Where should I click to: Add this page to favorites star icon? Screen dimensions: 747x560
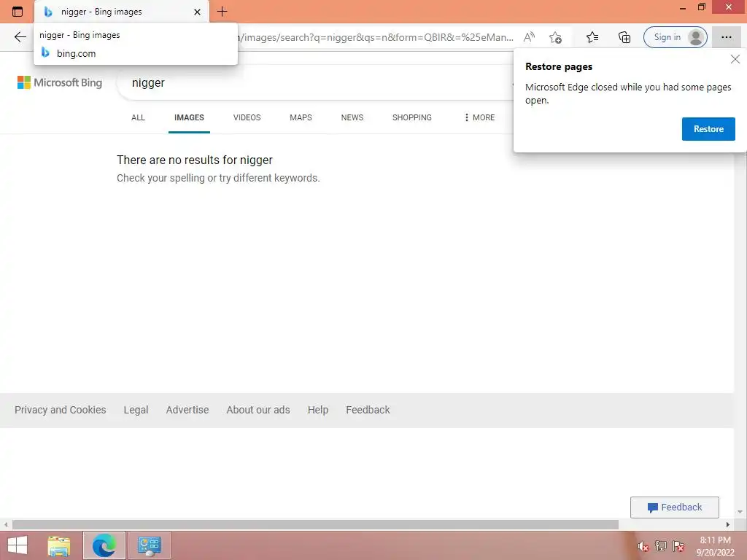tap(555, 37)
